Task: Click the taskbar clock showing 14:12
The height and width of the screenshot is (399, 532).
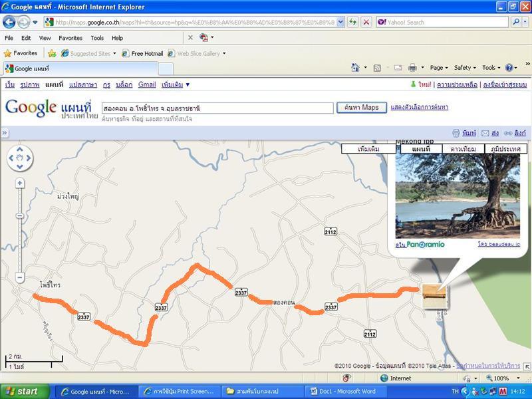Action: click(517, 392)
